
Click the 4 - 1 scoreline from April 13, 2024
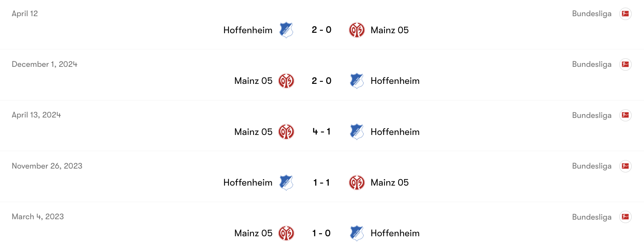coord(321,132)
